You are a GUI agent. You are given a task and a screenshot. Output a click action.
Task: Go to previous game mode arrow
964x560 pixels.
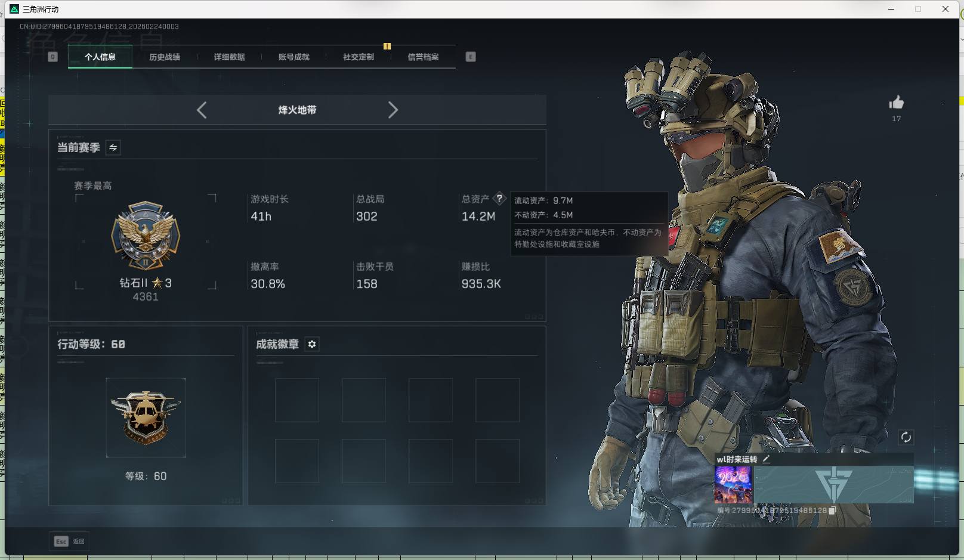[x=202, y=110]
